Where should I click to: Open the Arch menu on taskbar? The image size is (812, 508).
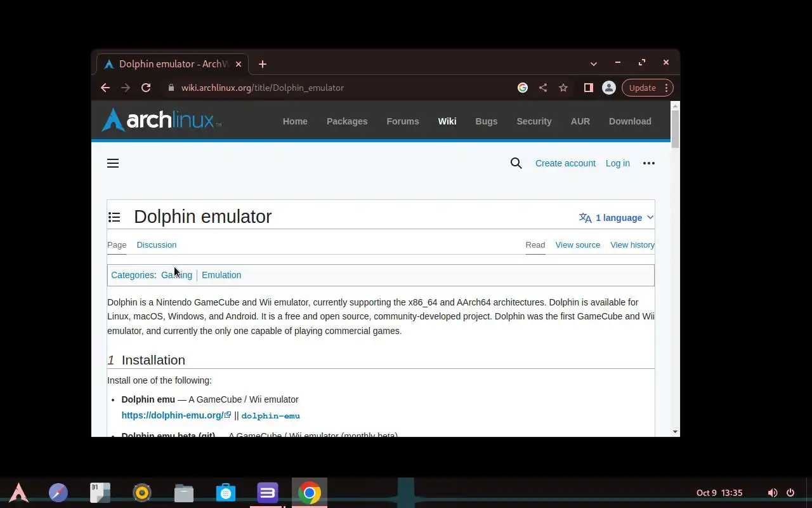coord(19,493)
